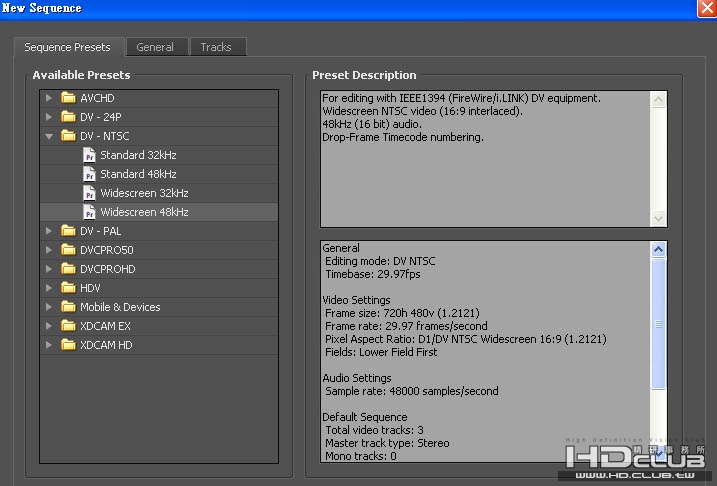
Task: Click the Standard 32kHz preset file icon
Action: [x=90, y=155]
